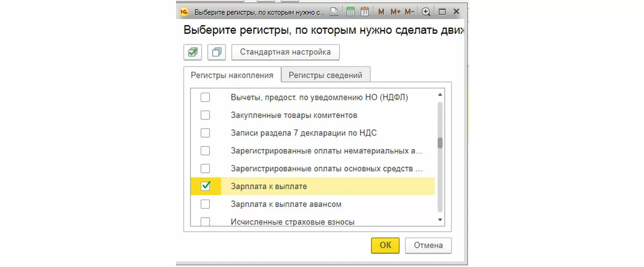Open the calendar icon
Viewport: 644px width, 267px height.
coord(365,11)
